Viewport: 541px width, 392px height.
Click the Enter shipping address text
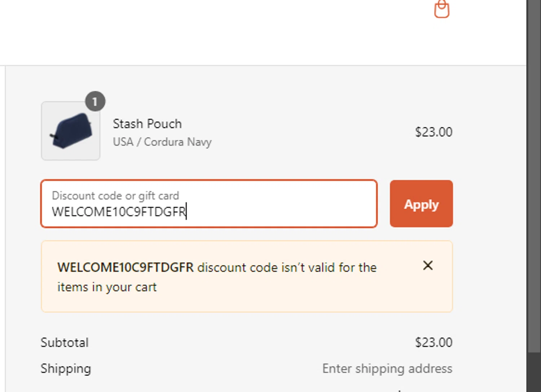click(387, 369)
